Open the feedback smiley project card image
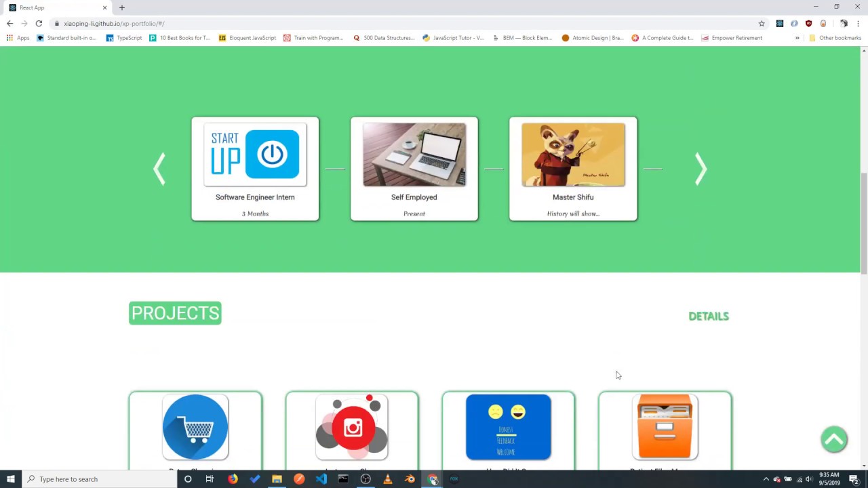 coord(509,427)
